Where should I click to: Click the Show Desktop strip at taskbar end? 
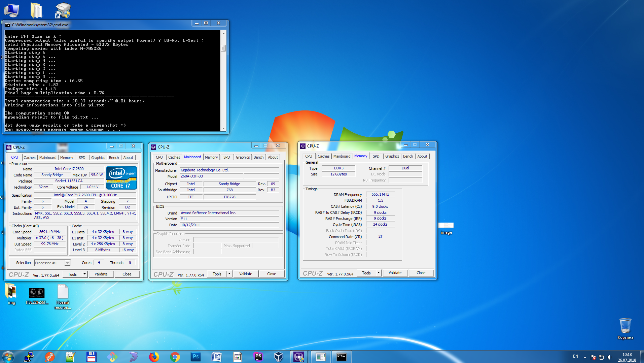642,357
